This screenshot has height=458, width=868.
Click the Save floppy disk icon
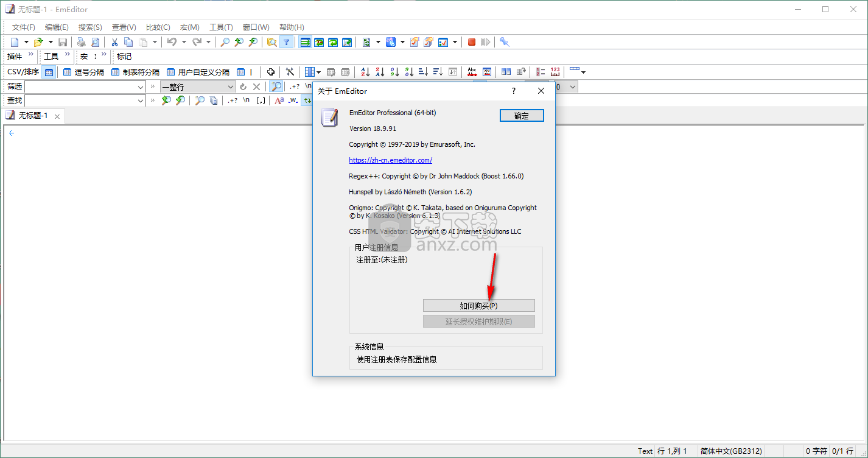pyautogui.click(x=63, y=42)
